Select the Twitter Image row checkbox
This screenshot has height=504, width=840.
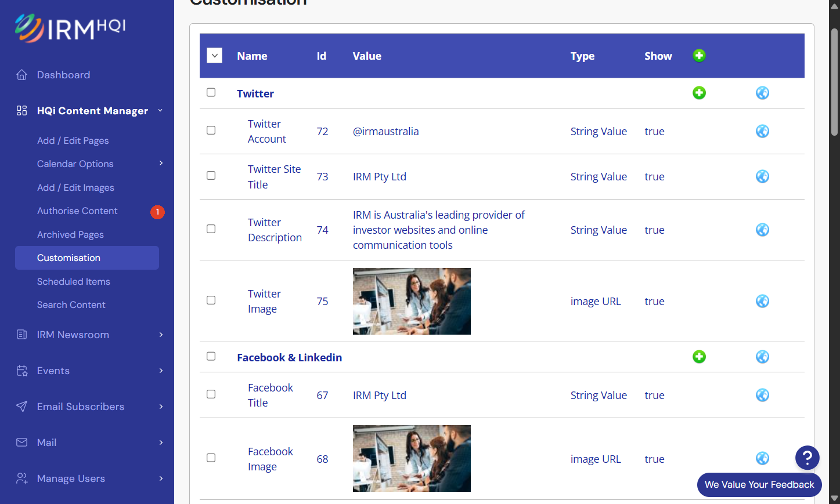(211, 300)
